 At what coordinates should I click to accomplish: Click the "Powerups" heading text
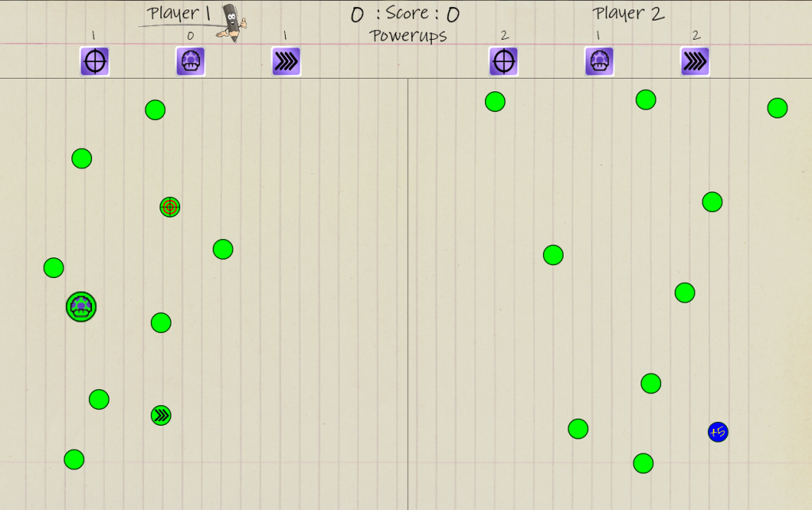coord(408,36)
